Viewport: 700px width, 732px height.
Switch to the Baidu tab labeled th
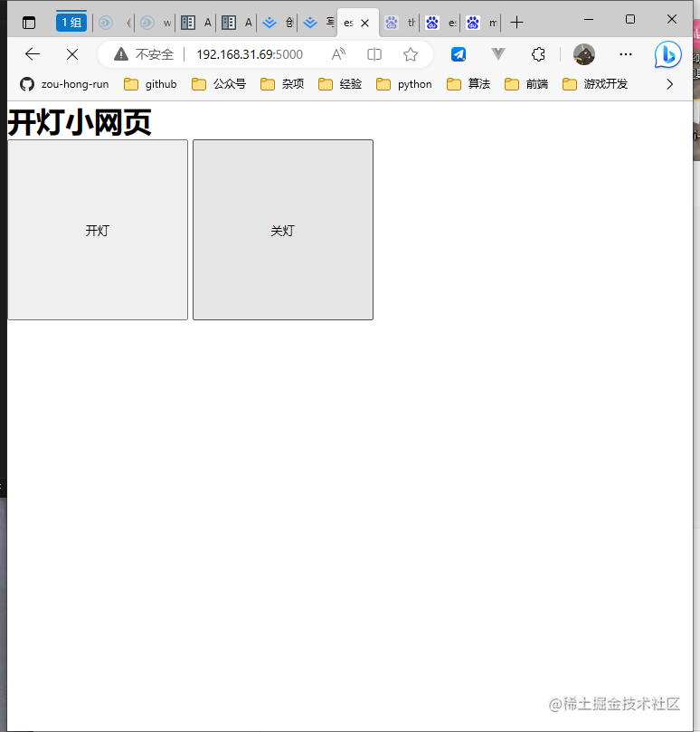[400, 23]
